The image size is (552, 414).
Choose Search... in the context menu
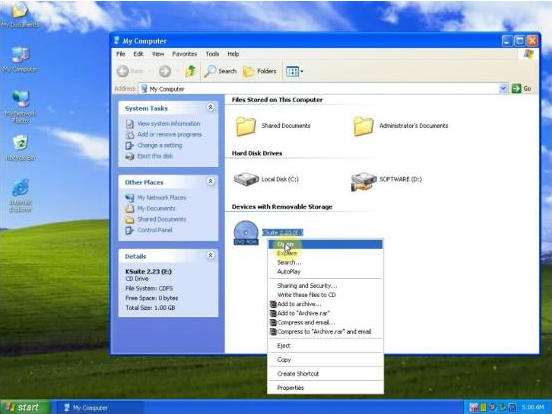(325, 262)
